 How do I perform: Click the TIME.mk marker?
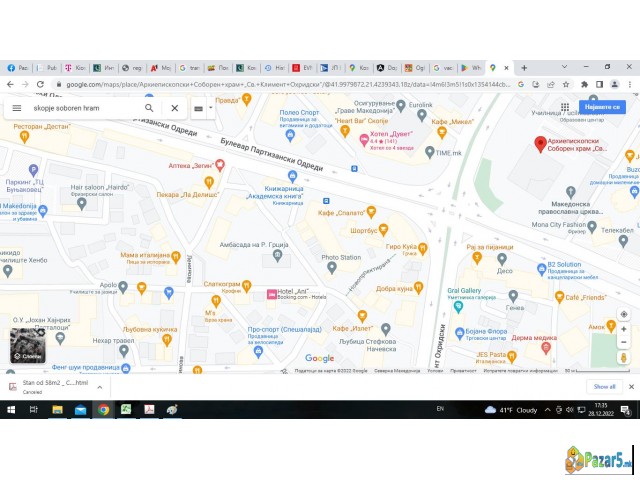click(429, 153)
